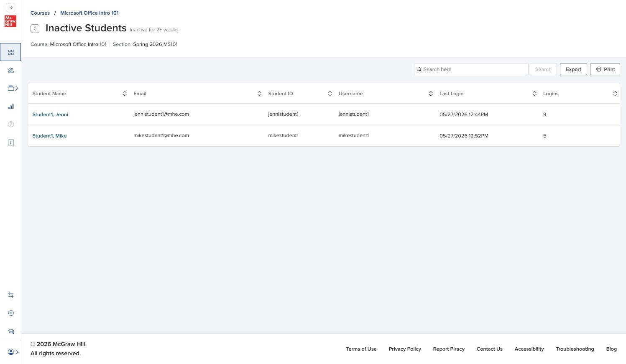This screenshot has width=626, height=364.
Task: Open the bar chart reports icon
Action: tap(11, 107)
